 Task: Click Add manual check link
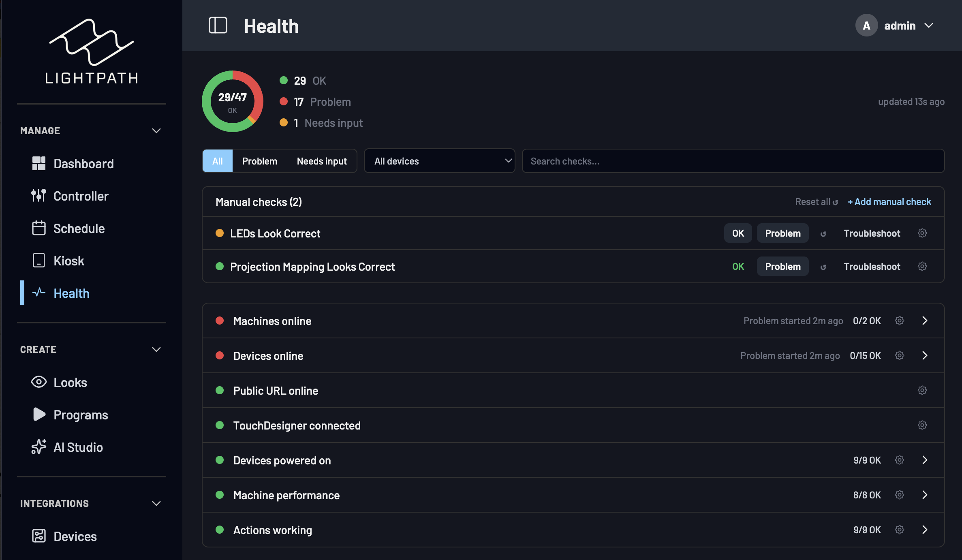tap(889, 202)
